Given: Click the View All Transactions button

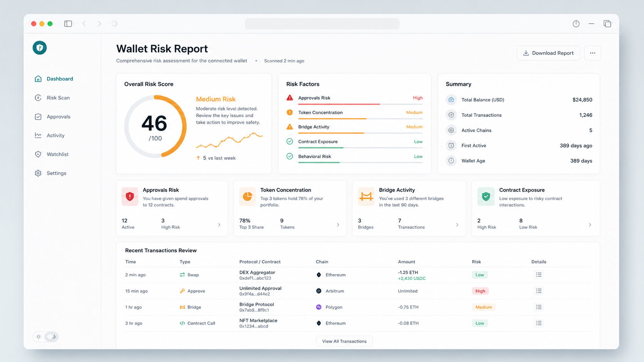Looking at the screenshot, I should point(344,341).
